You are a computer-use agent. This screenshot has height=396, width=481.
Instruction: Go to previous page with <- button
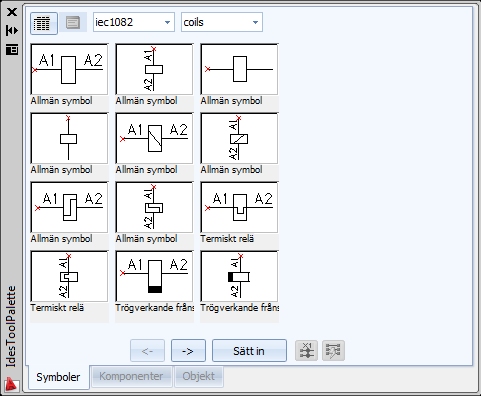click(x=147, y=351)
